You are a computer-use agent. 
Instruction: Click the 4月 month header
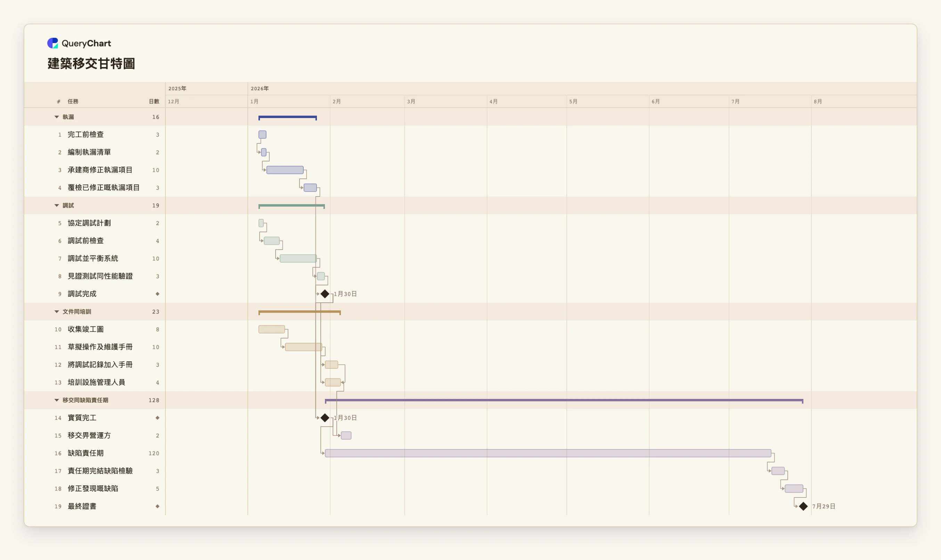493,101
